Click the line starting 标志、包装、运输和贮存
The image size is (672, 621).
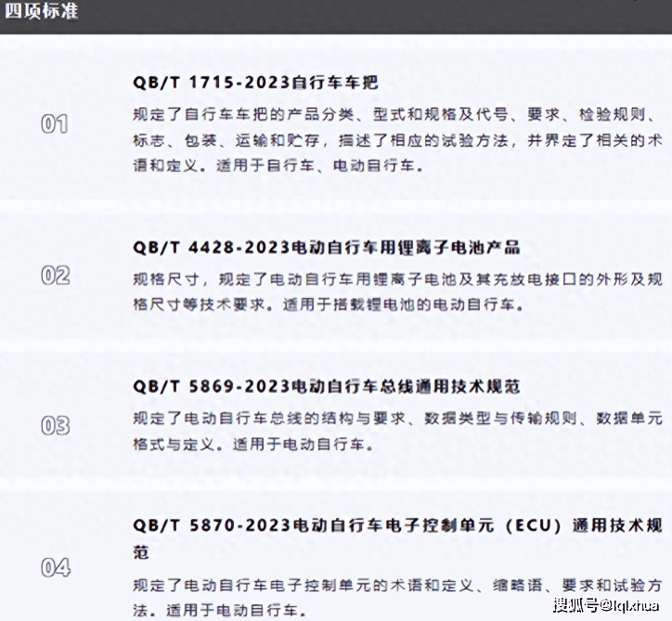[397, 140]
